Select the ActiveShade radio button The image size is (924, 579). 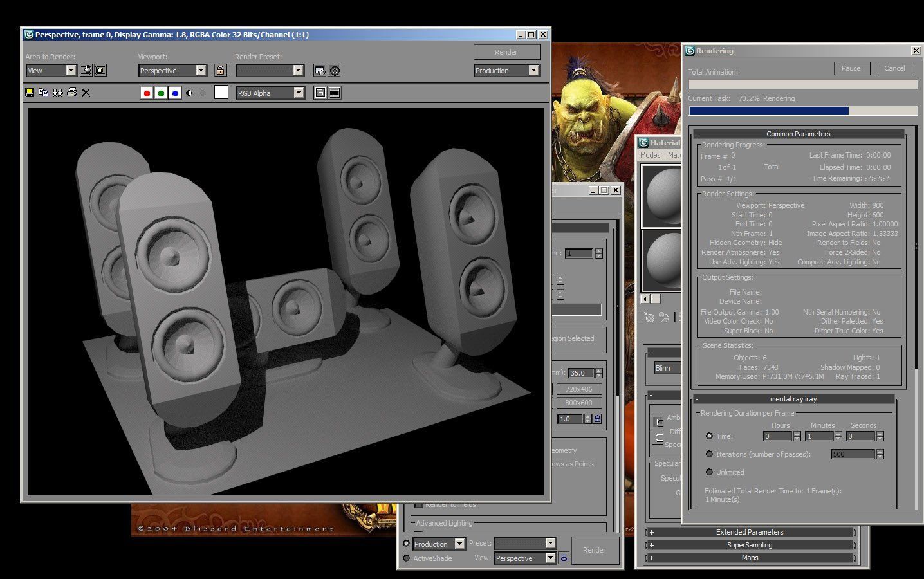click(406, 558)
